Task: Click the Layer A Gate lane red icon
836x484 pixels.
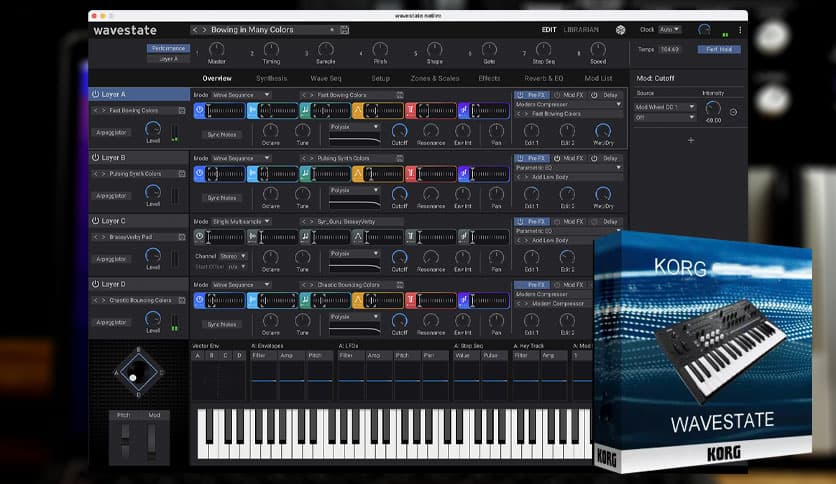Action: pyautogui.click(x=410, y=110)
